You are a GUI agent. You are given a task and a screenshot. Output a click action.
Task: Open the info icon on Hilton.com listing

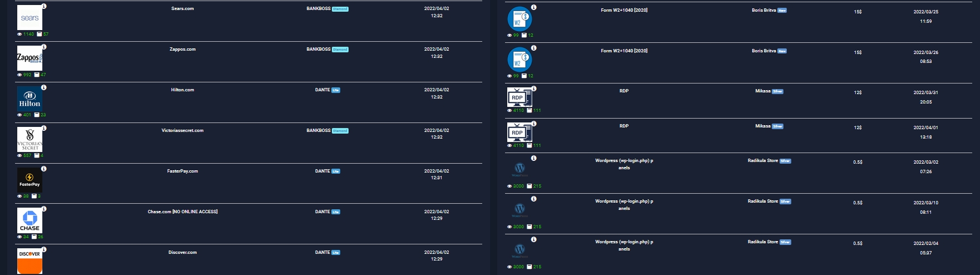(x=44, y=87)
